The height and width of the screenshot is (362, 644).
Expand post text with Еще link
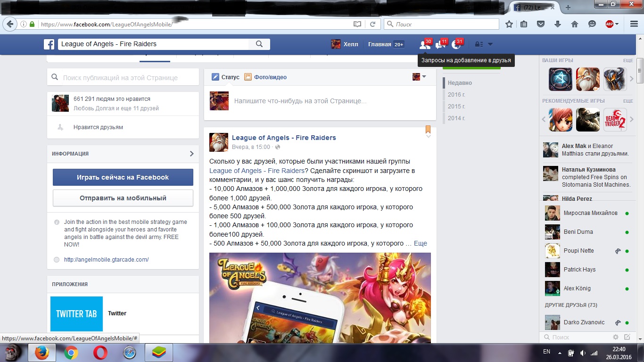(x=421, y=243)
